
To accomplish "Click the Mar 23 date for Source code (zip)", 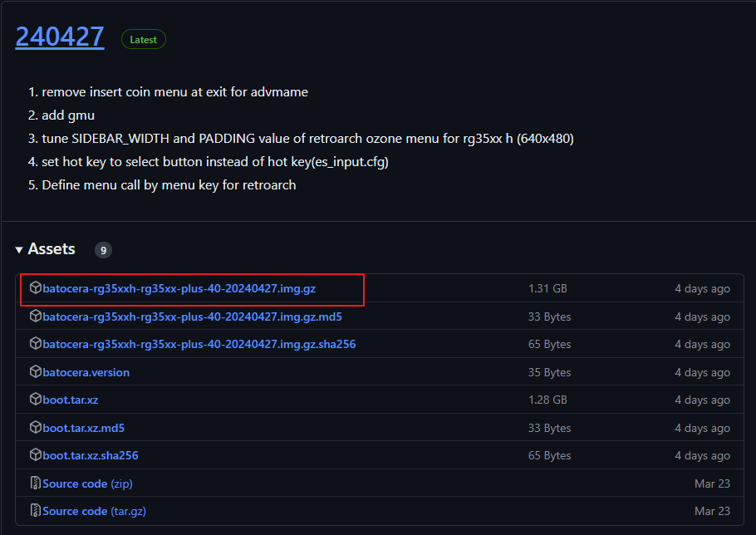I will click(712, 483).
